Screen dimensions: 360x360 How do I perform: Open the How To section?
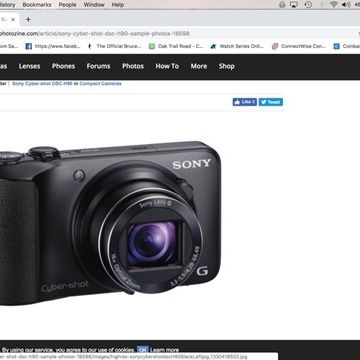167,66
